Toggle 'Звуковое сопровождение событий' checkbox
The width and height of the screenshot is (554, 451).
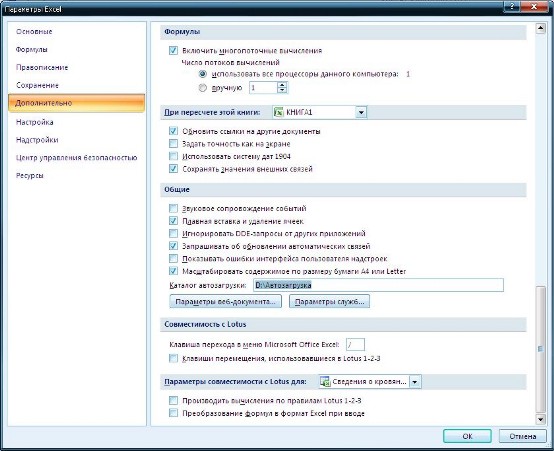pos(173,208)
